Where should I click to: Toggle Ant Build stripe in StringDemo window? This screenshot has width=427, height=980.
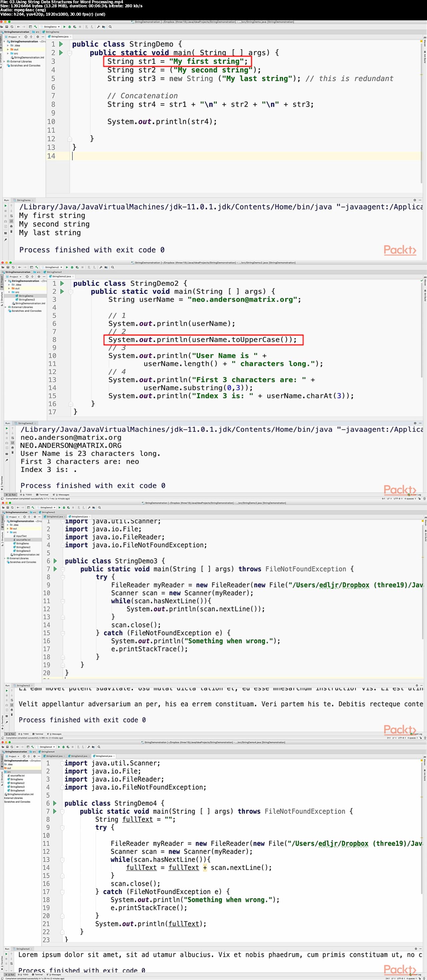coord(425,57)
